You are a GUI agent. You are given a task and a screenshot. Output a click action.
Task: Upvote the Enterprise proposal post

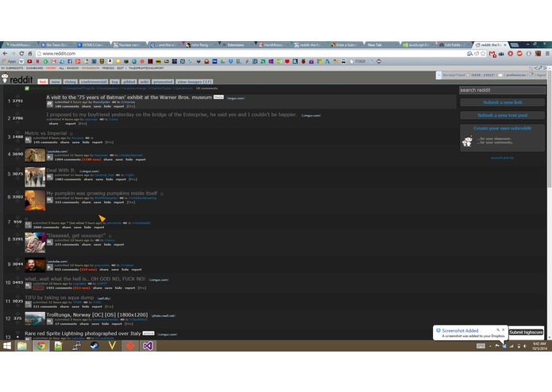click(17, 113)
